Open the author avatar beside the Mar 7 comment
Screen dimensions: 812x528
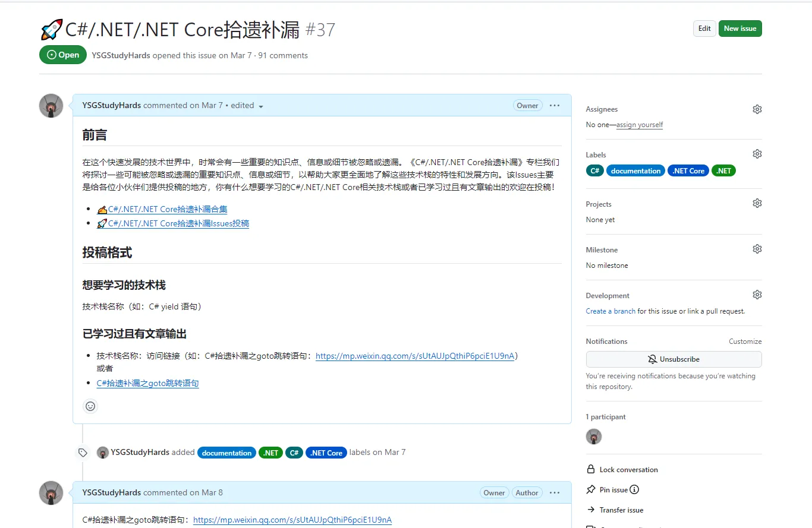click(x=51, y=106)
